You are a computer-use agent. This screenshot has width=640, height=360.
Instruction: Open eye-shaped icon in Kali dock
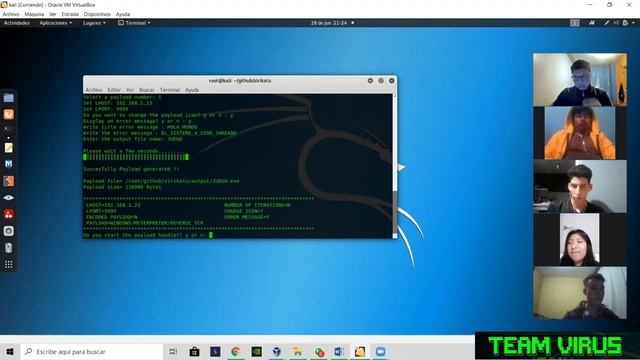[9, 198]
